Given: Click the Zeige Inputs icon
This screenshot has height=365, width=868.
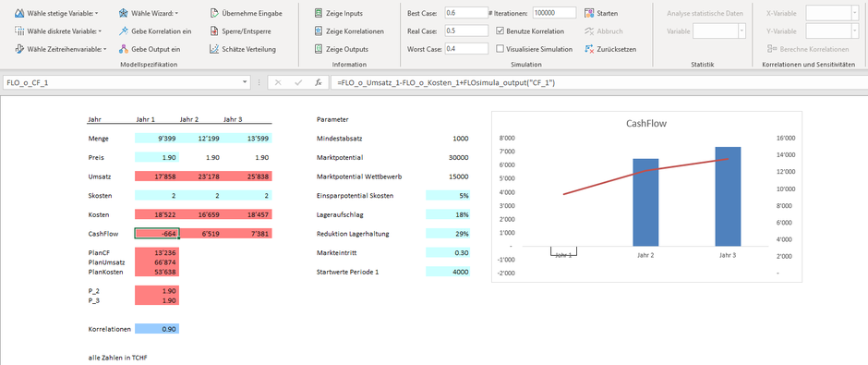Looking at the screenshot, I should (319, 13).
